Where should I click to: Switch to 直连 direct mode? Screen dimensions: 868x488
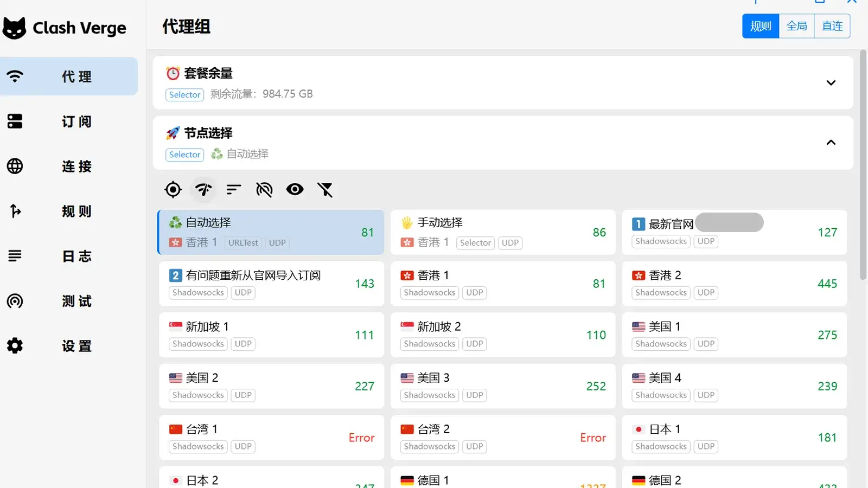tap(832, 26)
